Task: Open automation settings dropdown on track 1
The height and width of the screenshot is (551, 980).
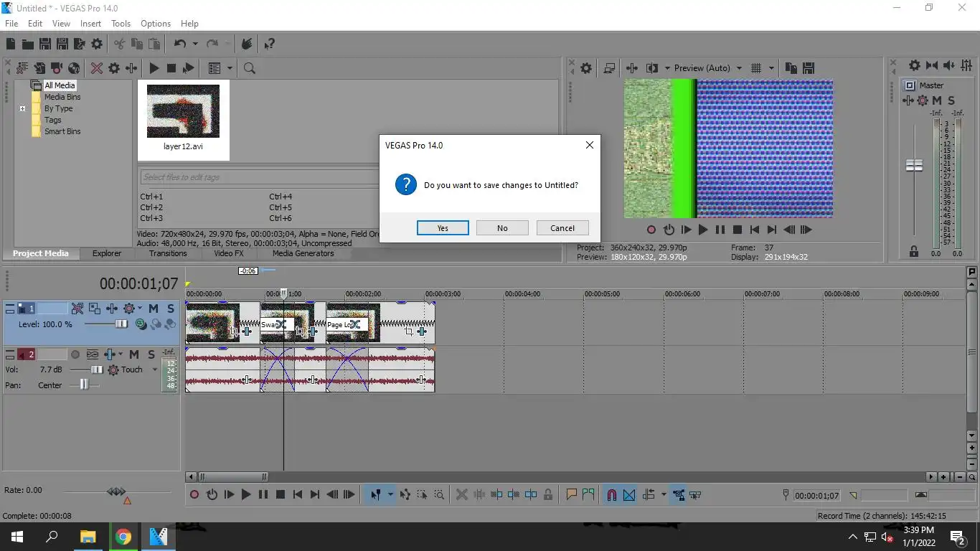Action: point(139,309)
